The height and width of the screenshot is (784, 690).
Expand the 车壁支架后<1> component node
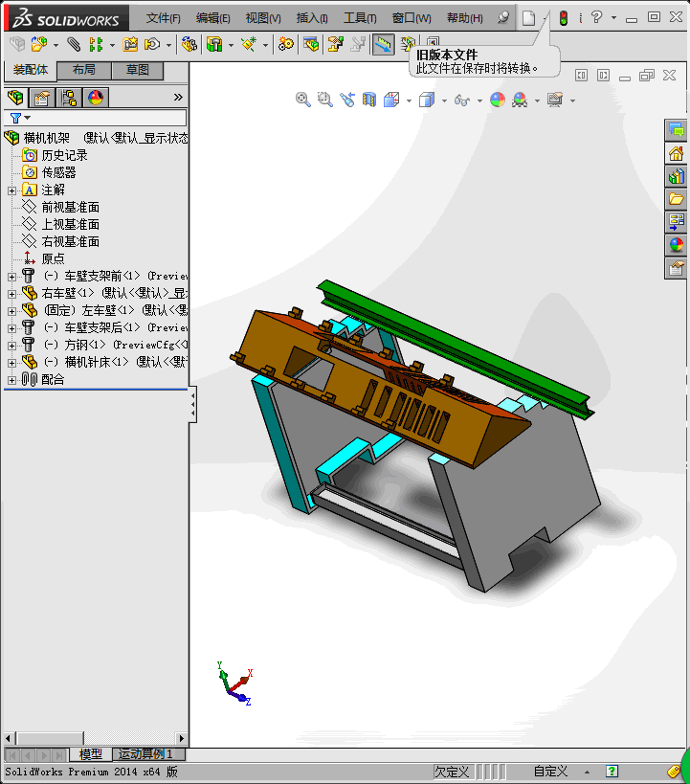point(12,328)
